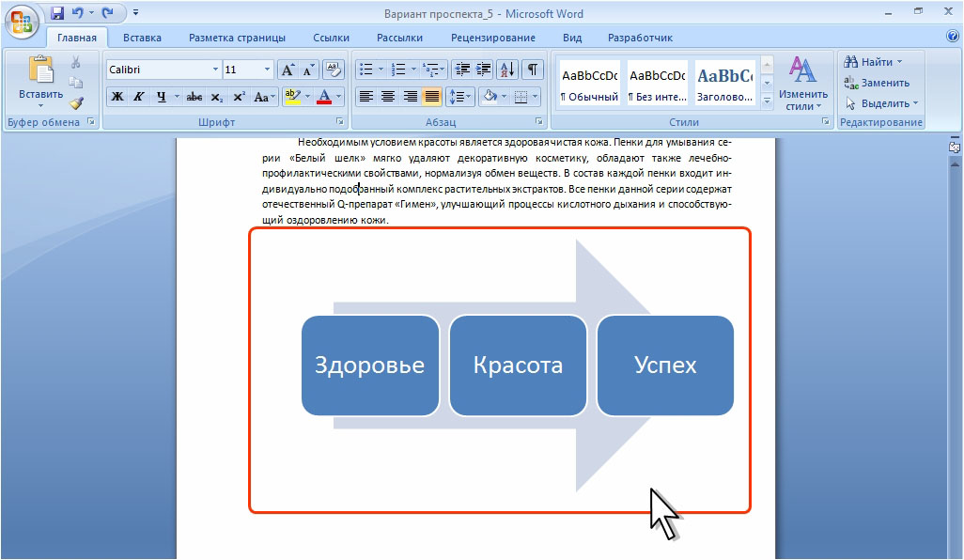The image size is (964, 560).
Task: Expand underline style dropdown arrow
Action: coord(177,97)
